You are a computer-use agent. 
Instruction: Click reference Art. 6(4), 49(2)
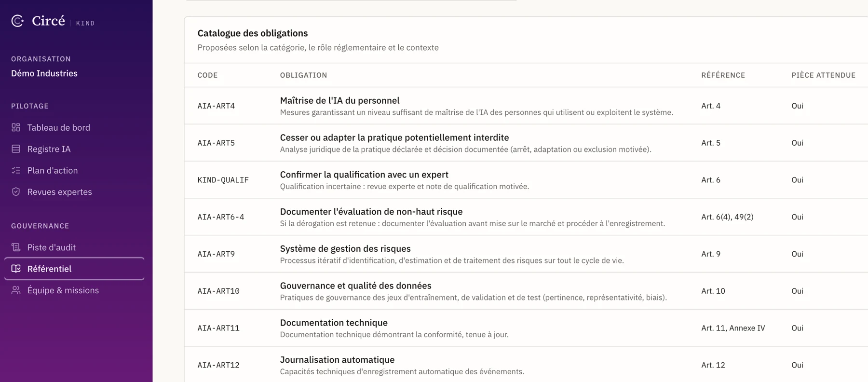pos(727,217)
